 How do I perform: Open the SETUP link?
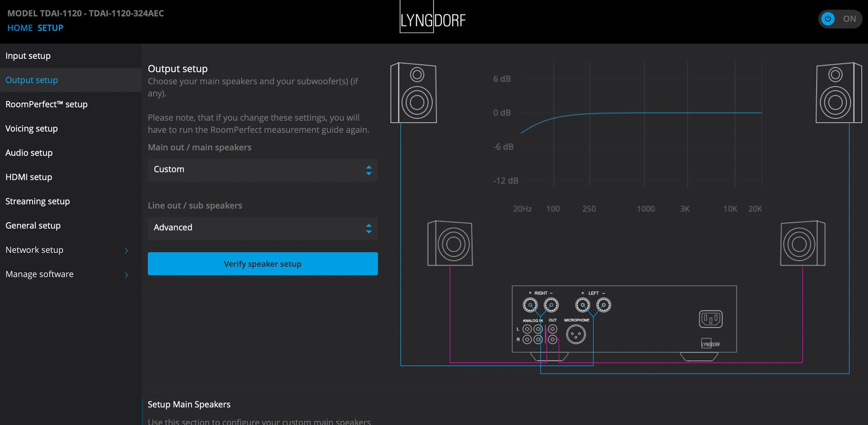click(50, 28)
